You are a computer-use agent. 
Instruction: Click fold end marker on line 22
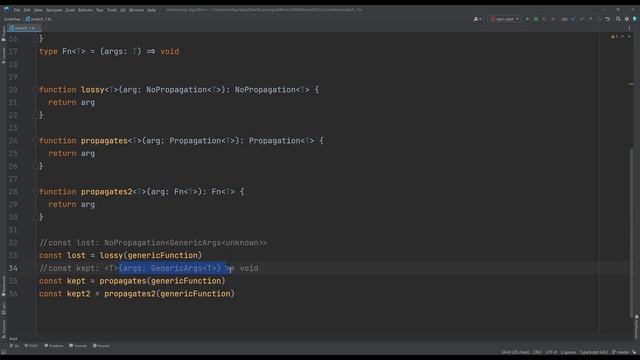tap(36, 116)
